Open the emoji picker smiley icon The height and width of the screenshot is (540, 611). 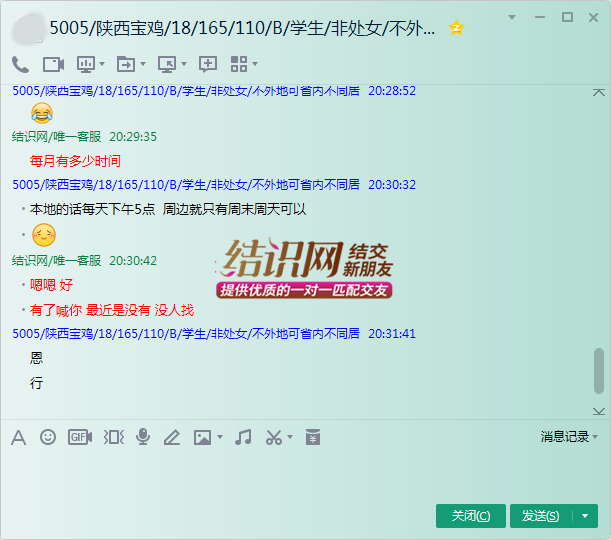(48, 437)
